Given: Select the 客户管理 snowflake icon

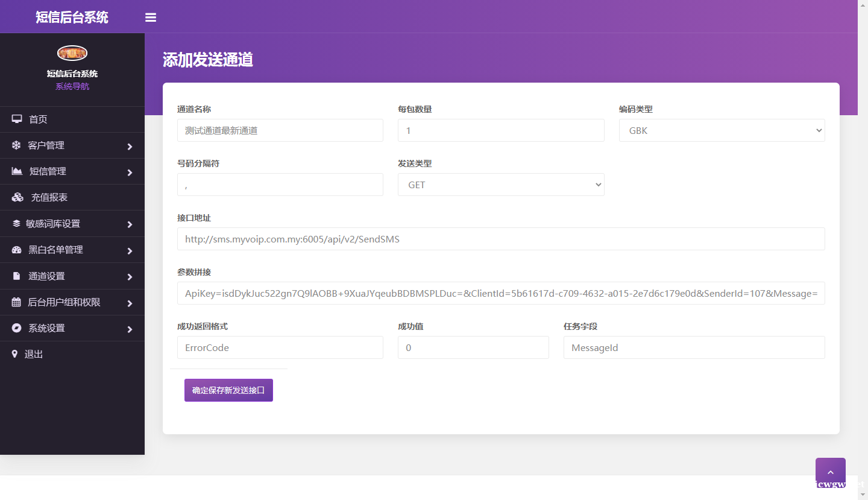Looking at the screenshot, I should coord(16,145).
